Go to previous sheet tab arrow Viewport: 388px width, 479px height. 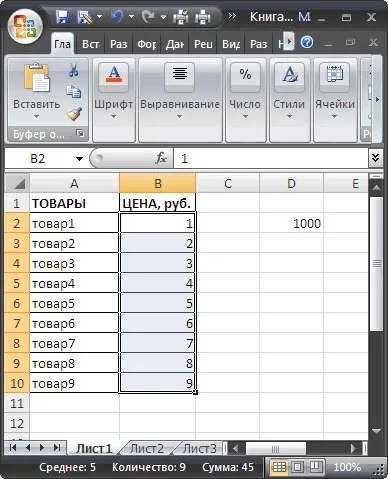pos(28,448)
